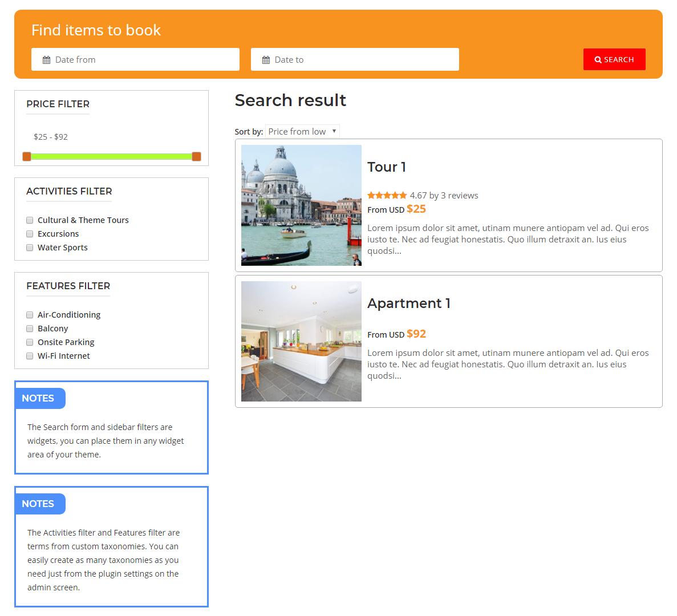Grab the minimum price slider handle
Screen dimensions: 677x616
[27, 157]
